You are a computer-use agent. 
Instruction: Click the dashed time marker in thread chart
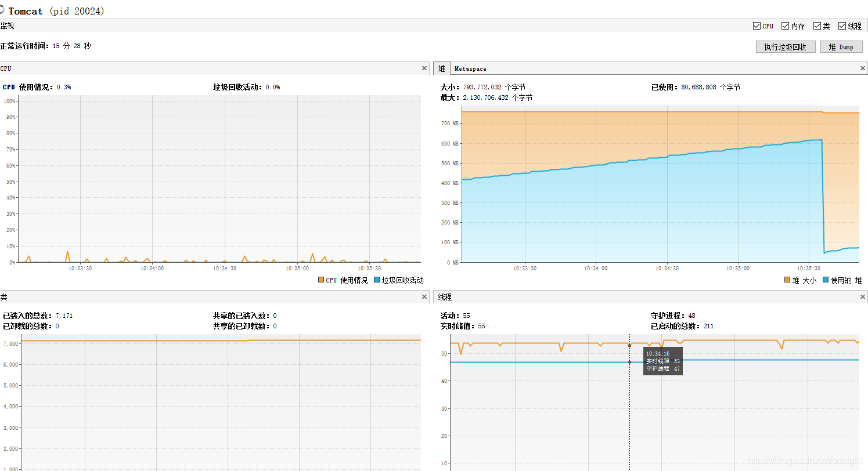pos(629,403)
